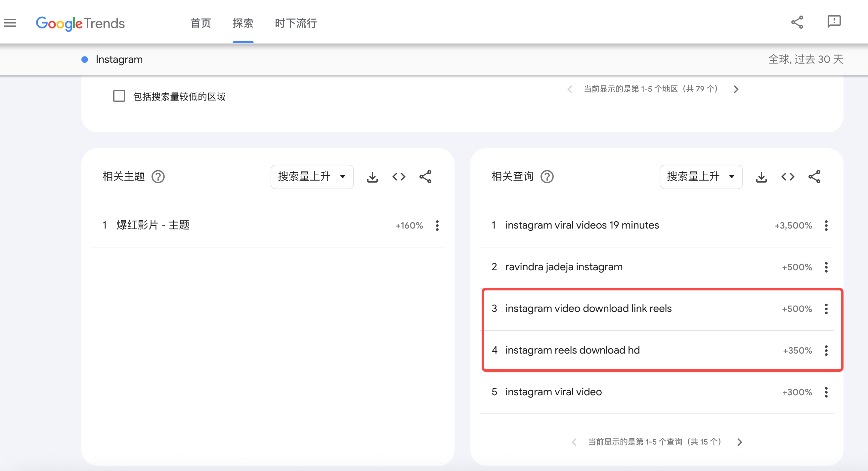
Task: Click the +3,500% growth value
Action: [x=793, y=225]
